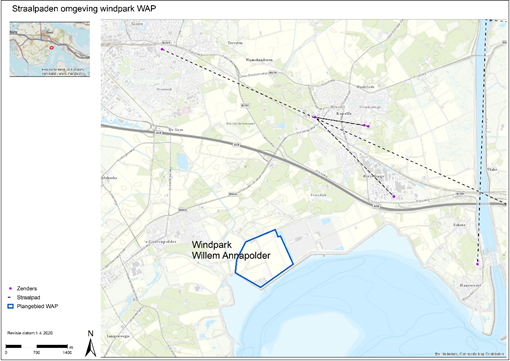Click the Zenders legend text
This screenshot has width=510, height=361.
pyautogui.click(x=27, y=288)
